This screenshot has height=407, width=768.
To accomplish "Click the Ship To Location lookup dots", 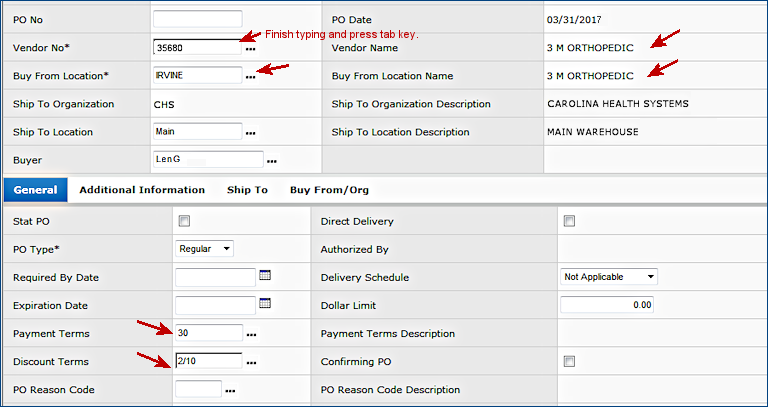I will tap(251, 133).
